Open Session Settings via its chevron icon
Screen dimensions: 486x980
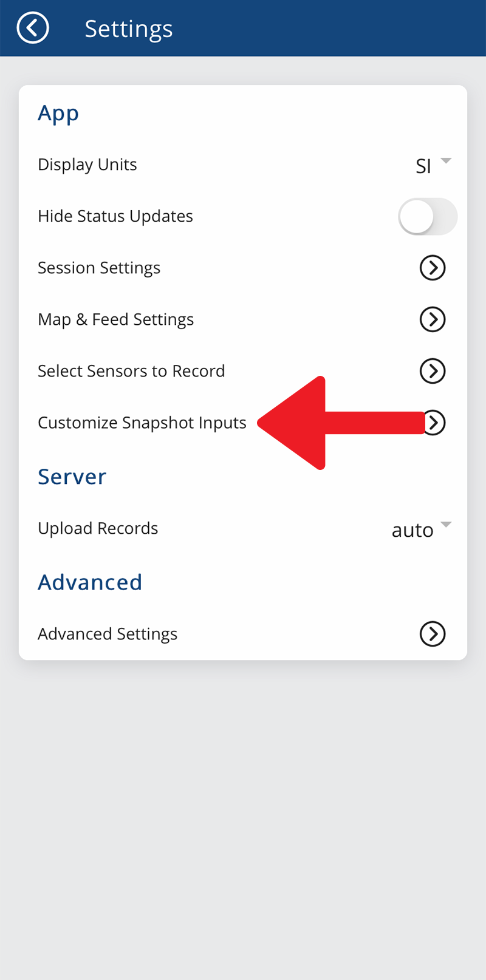point(433,268)
